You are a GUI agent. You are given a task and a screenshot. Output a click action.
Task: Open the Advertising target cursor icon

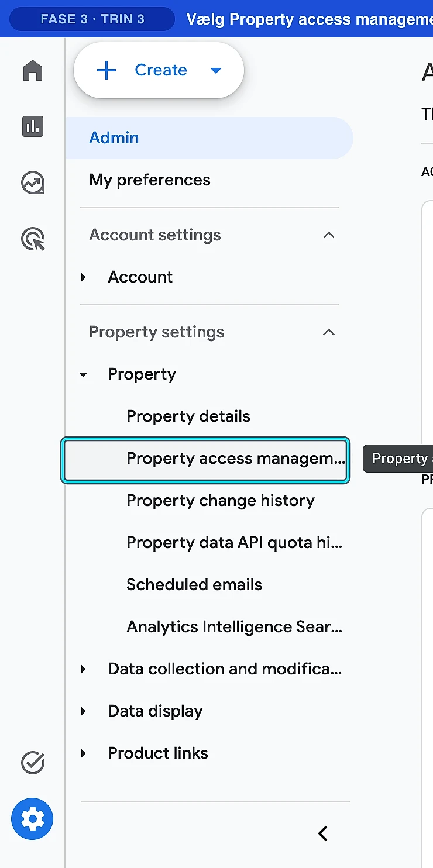[33, 239]
